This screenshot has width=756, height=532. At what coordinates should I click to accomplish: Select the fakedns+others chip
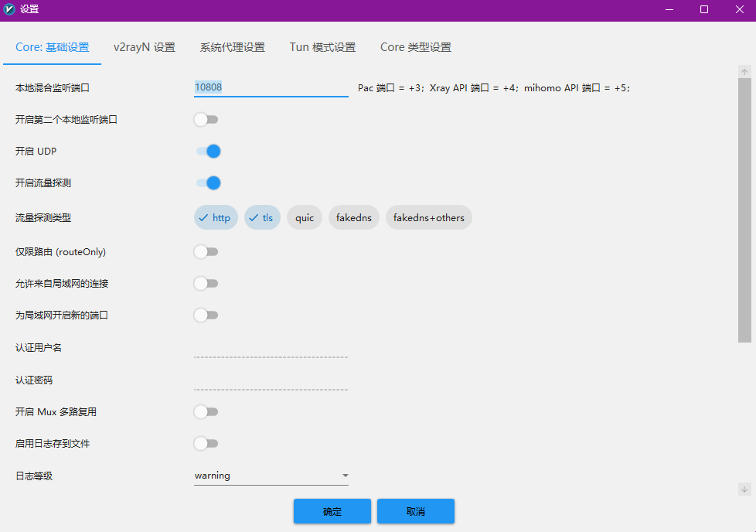(428, 217)
